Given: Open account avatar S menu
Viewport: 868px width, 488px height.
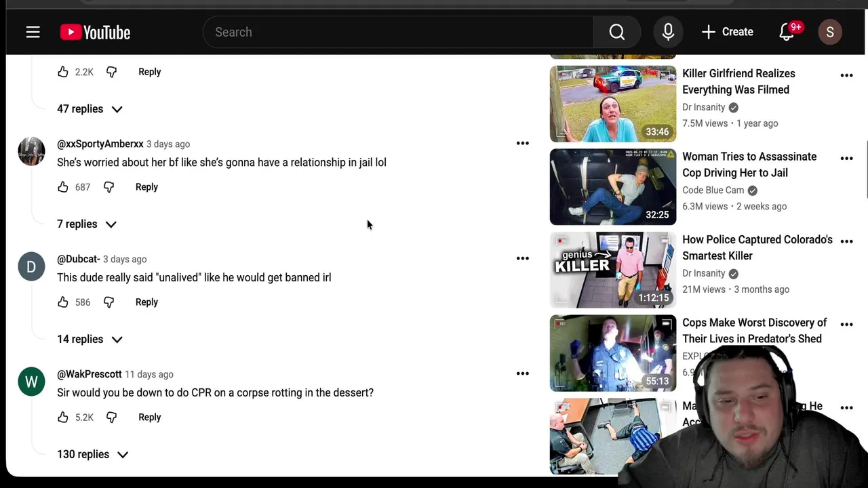Looking at the screenshot, I should click(830, 32).
